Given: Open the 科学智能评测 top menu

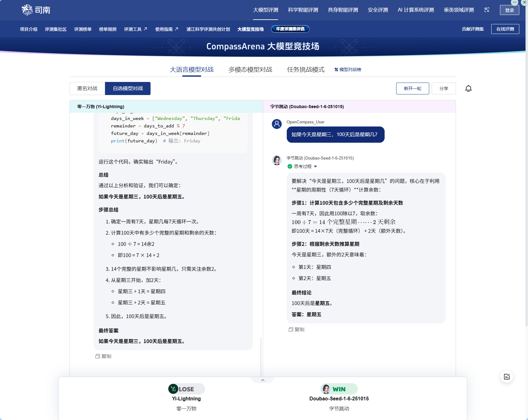Looking at the screenshot, I should [x=303, y=10].
